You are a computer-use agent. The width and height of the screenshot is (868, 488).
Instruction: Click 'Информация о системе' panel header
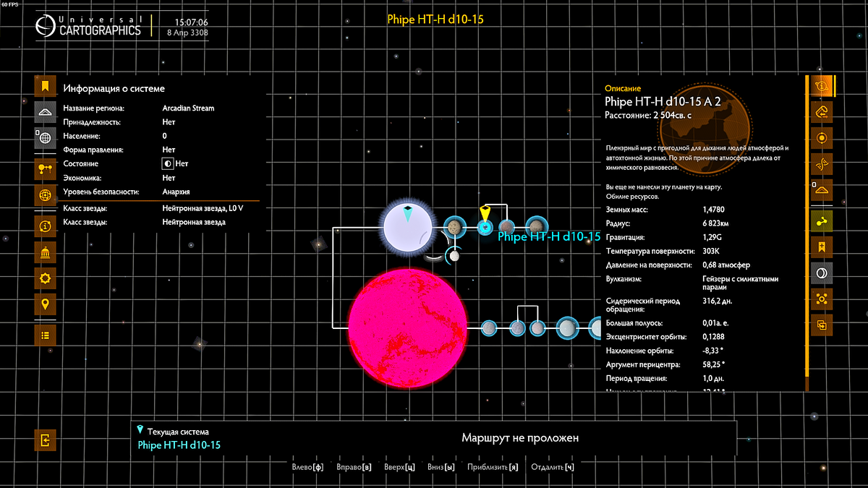click(x=114, y=89)
